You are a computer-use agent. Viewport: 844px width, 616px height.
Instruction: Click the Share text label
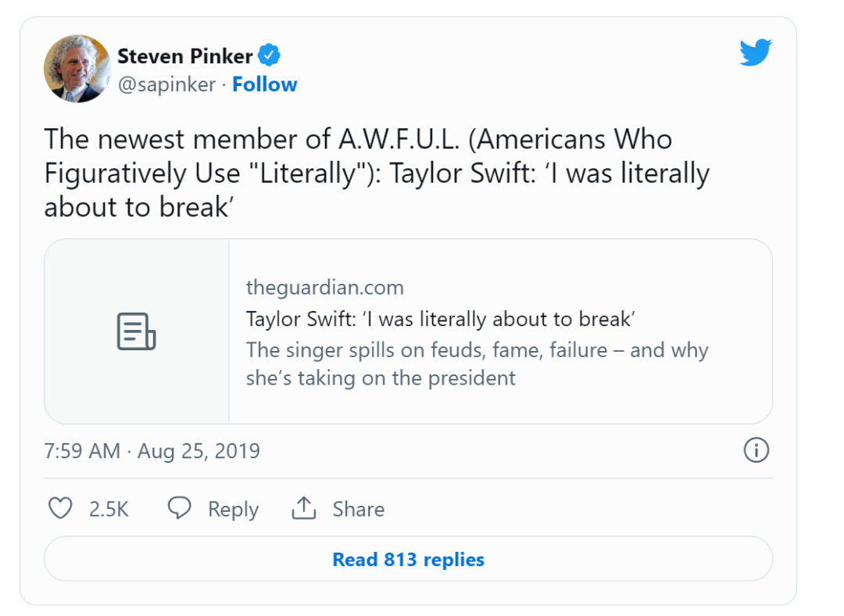(358, 510)
